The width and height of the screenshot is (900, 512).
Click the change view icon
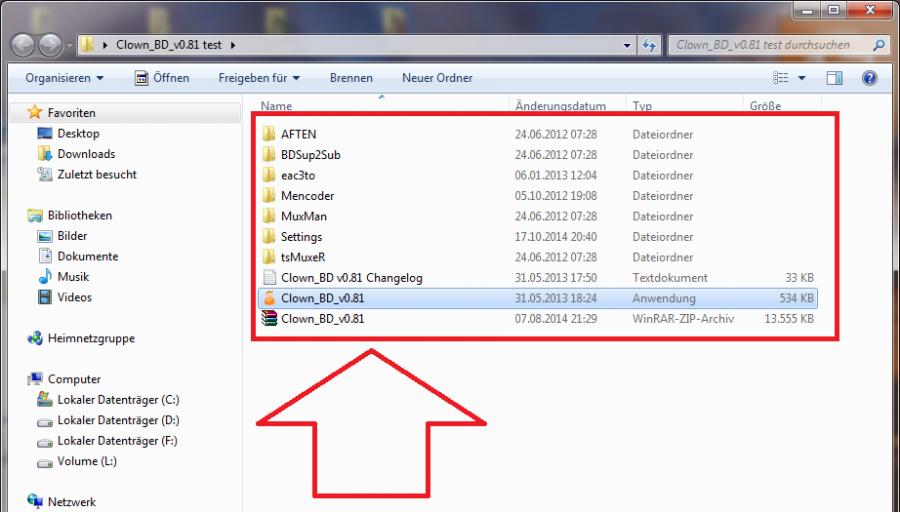(780, 77)
